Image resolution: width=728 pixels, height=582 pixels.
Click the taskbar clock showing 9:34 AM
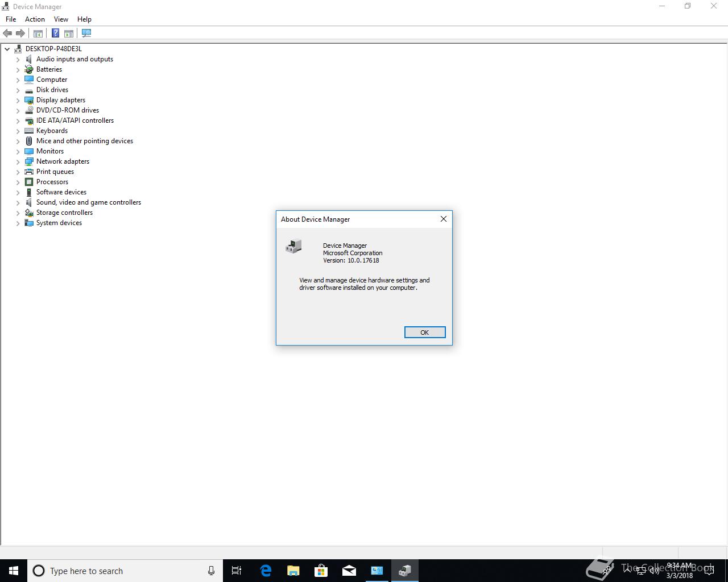tap(680, 571)
